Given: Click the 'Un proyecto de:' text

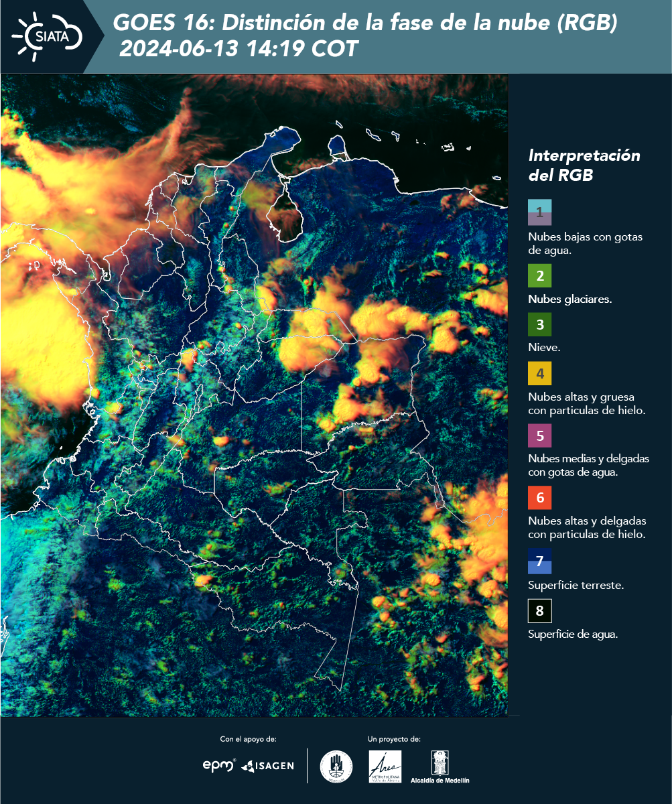Looking at the screenshot, I should 394,739.
